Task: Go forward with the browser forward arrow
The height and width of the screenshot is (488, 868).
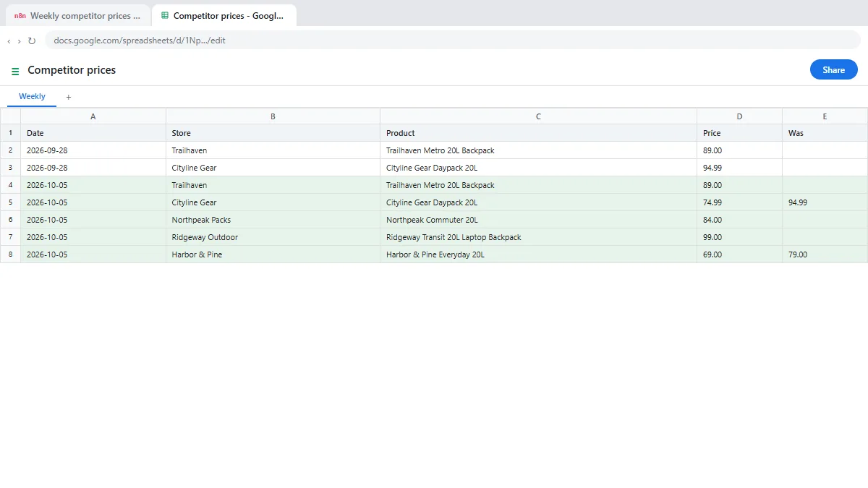Action: click(x=19, y=41)
